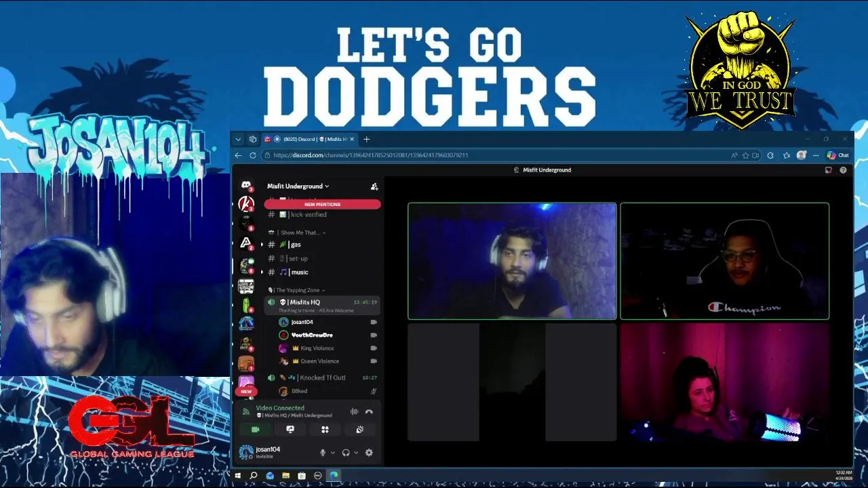Open a new browser tab

(x=366, y=139)
